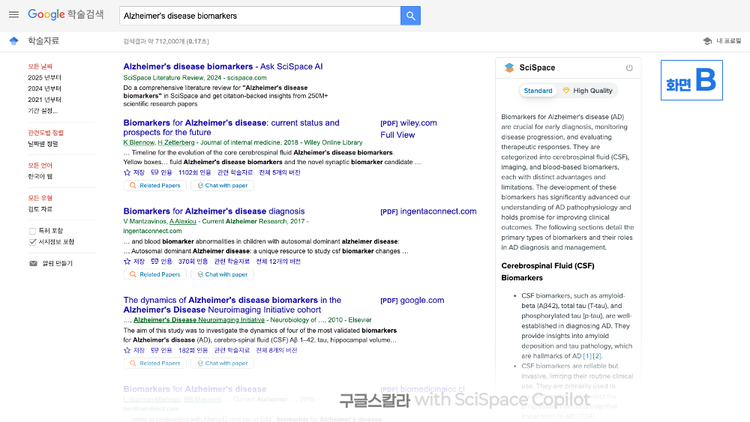Sort results by 날짜별 정렬
The height and width of the screenshot is (422, 750).
point(43,144)
